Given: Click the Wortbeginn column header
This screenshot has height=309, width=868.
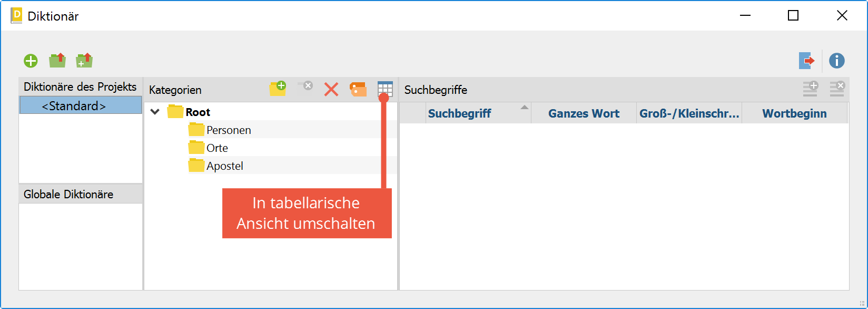Looking at the screenshot, I should coord(794,113).
